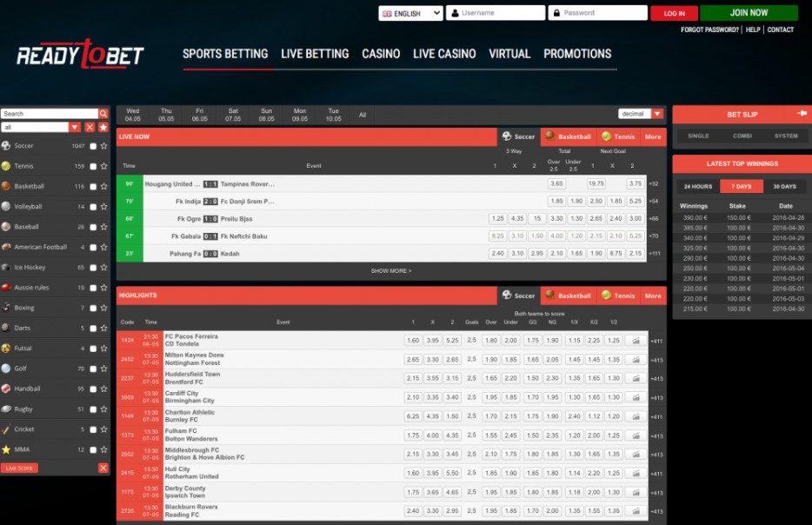
Task: Click the LOG IN button
Action: pyautogui.click(x=675, y=13)
